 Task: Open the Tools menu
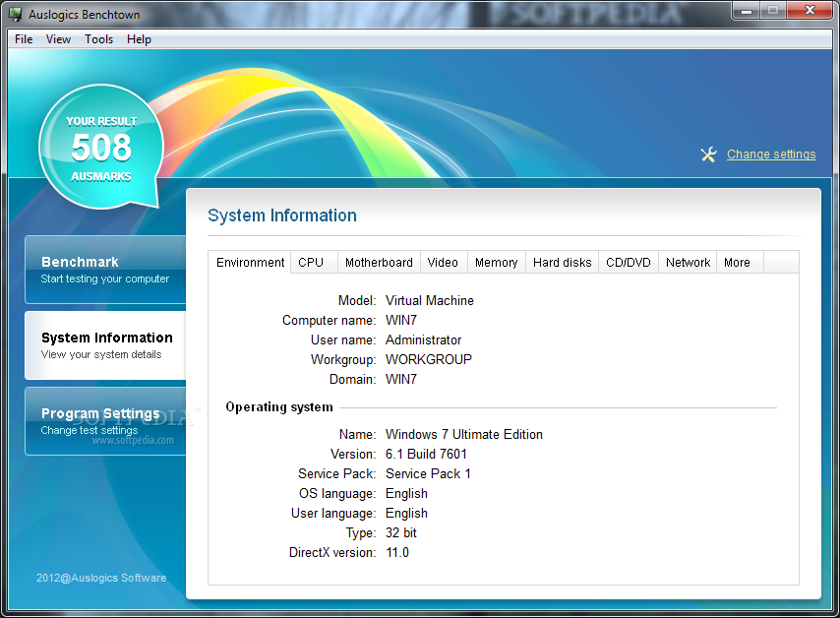coord(98,39)
